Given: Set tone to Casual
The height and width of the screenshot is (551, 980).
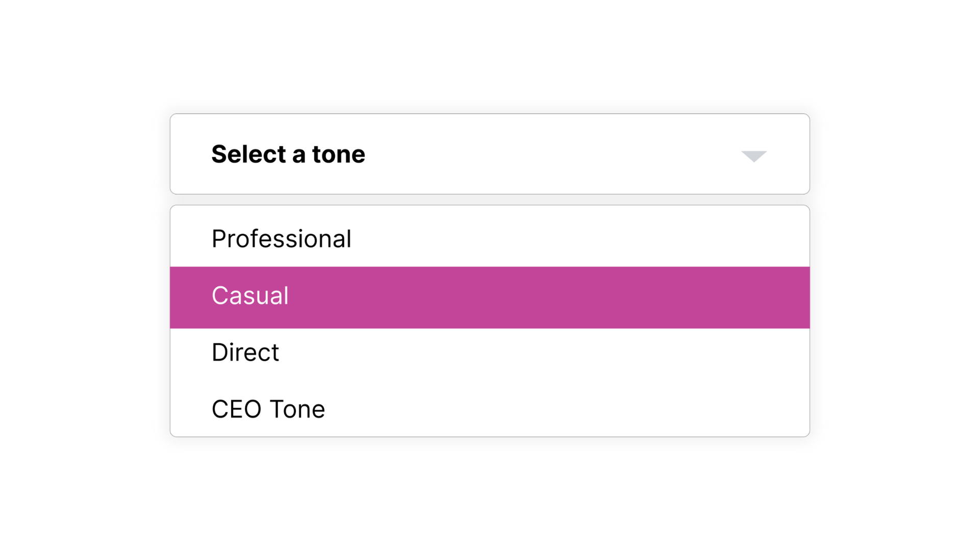Looking at the screenshot, I should pyautogui.click(x=250, y=296).
